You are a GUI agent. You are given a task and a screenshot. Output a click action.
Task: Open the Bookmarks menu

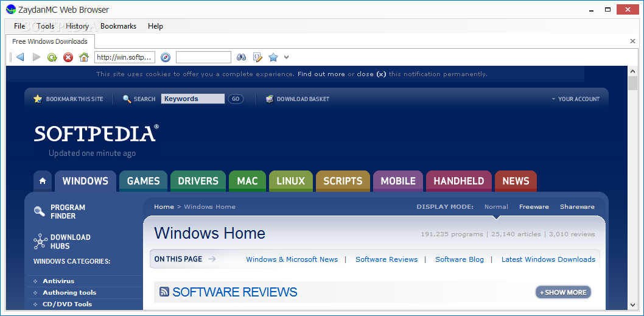coord(118,26)
